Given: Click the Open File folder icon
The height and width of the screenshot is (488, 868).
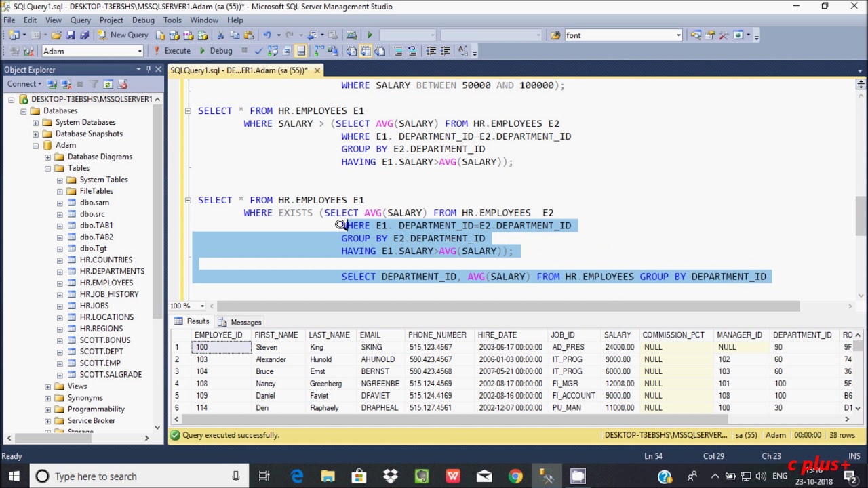Looking at the screenshot, I should point(56,35).
